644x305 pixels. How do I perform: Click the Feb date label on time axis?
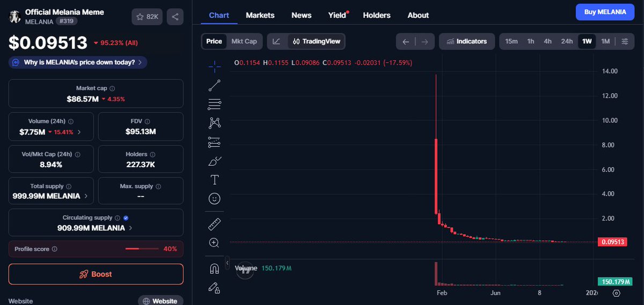(442, 293)
